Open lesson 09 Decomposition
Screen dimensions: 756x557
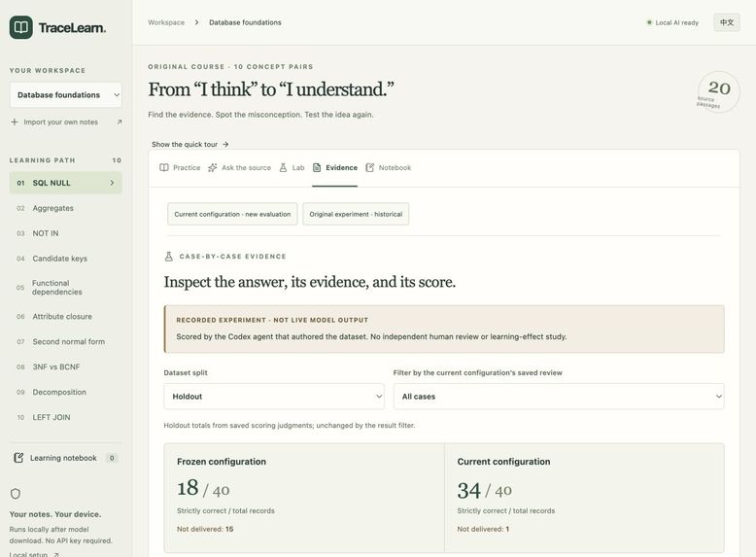65,392
